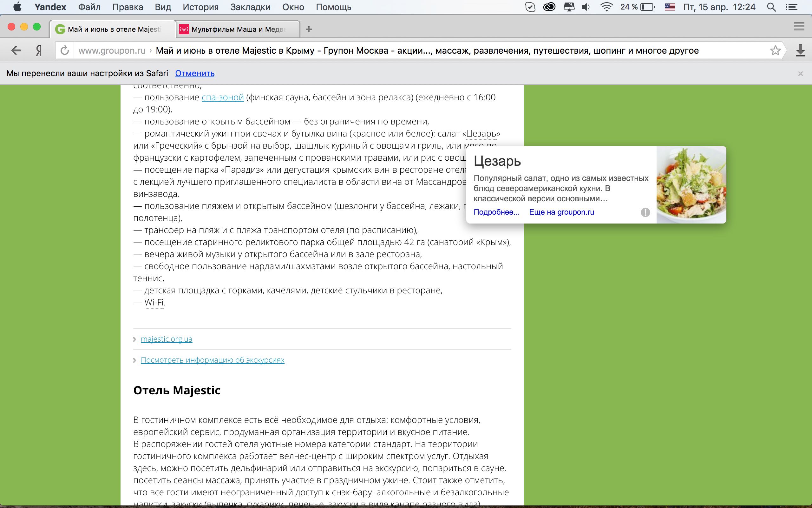Bookmark page with star icon
This screenshot has height=508, width=812.
(x=775, y=51)
